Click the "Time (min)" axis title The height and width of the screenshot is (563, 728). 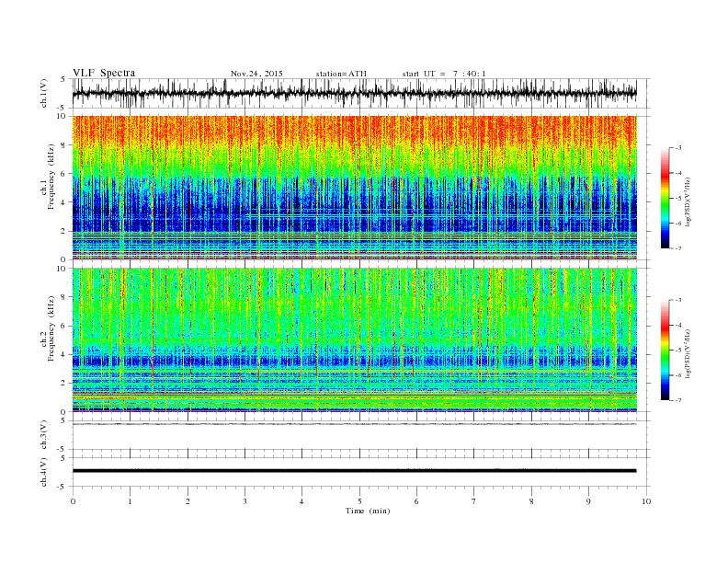click(x=368, y=511)
